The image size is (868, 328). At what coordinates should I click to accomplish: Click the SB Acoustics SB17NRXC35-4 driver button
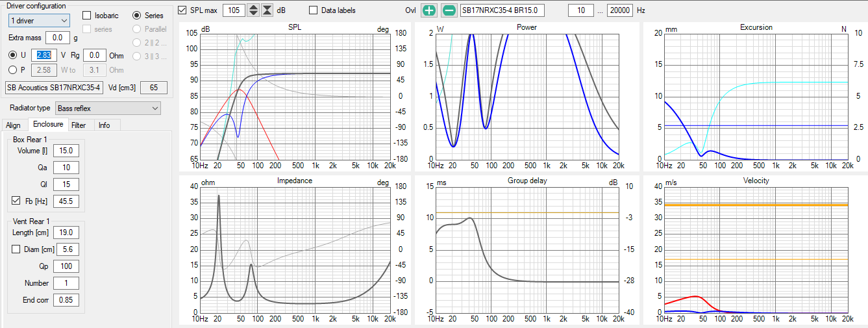pos(54,88)
